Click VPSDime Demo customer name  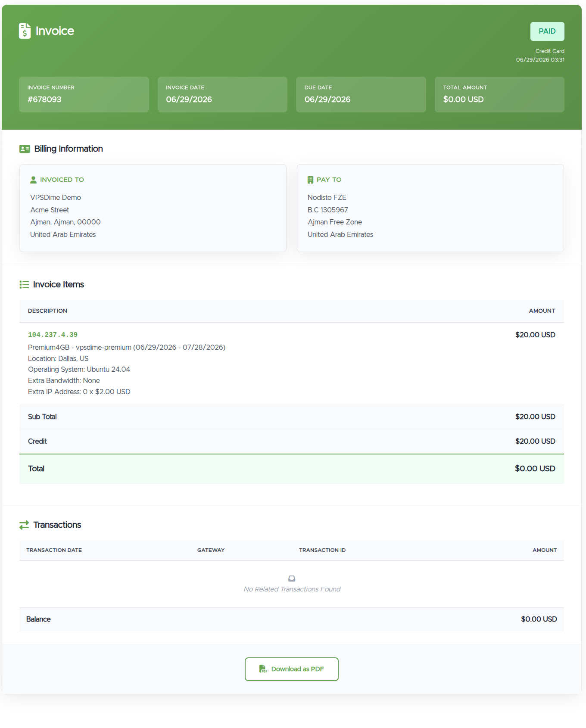click(x=56, y=197)
